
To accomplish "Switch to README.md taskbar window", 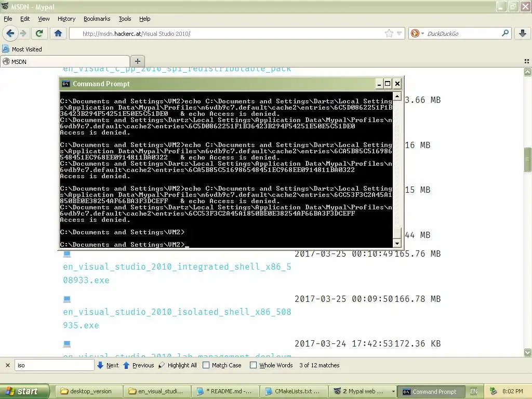I will [225, 391].
